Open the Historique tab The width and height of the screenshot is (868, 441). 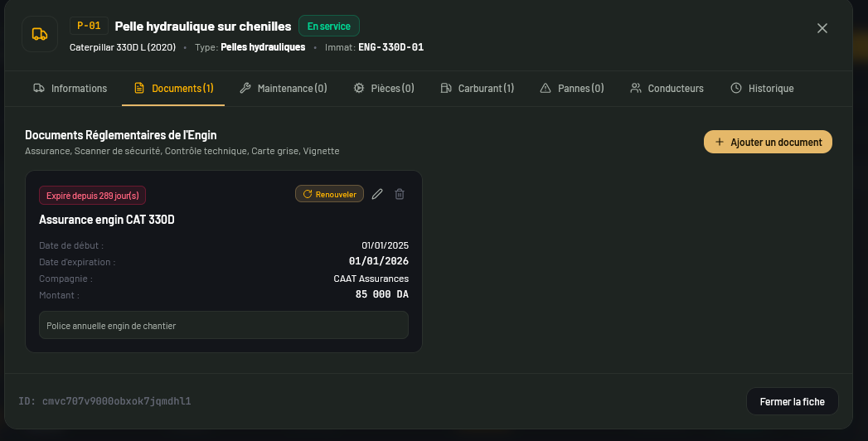(x=762, y=89)
